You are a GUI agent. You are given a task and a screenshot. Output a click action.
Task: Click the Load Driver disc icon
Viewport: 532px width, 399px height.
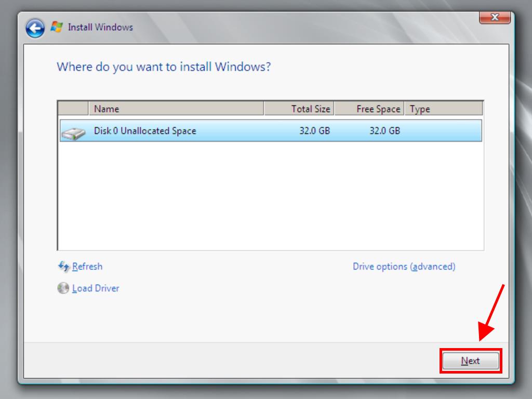point(63,288)
